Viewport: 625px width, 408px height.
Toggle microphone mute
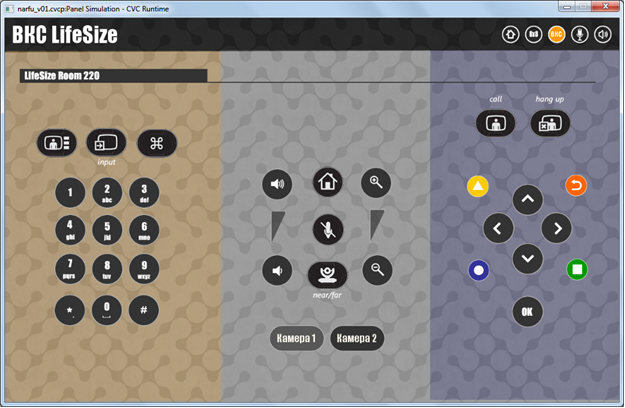pyautogui.click(x=328, y=230)
